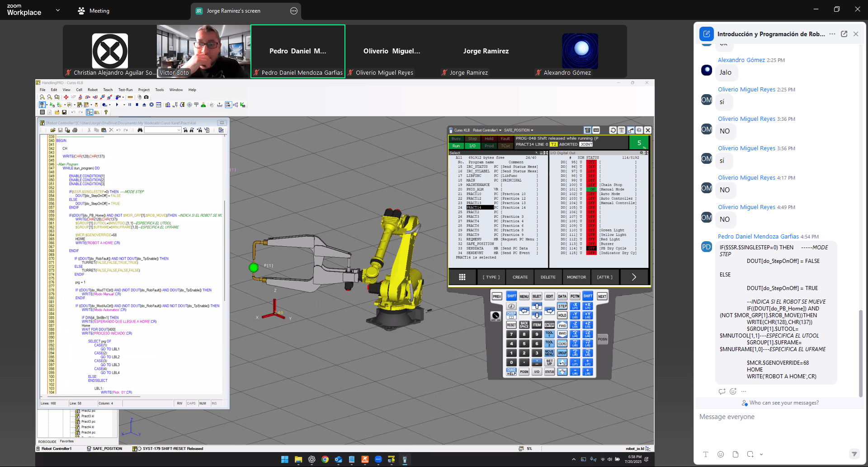The height and width of the screenshot is (467, 868).
Task: Click the pendant menu grid icon
Action: (462, 277)
